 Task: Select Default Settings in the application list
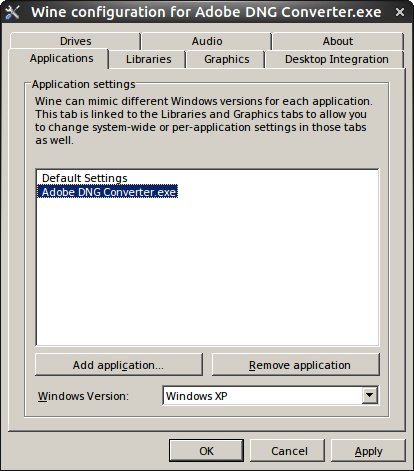coord(85,178)
